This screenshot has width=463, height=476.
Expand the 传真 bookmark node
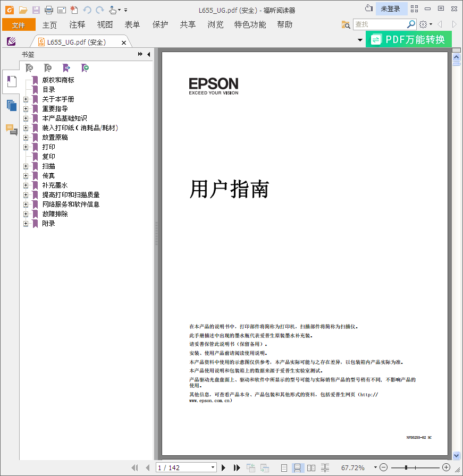[x=26, y=175]
